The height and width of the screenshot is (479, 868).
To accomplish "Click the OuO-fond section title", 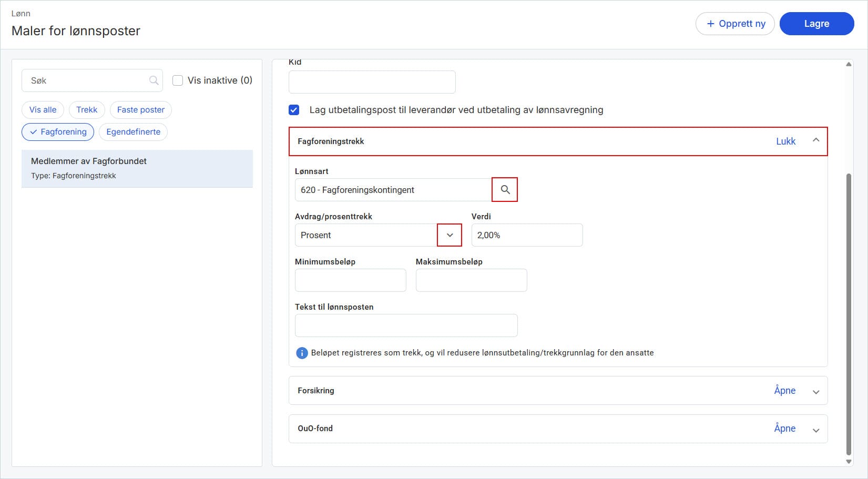I will pos(315,429).
